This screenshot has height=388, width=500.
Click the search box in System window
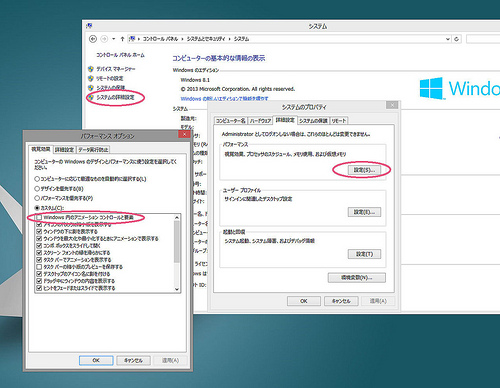click(483, 39)
